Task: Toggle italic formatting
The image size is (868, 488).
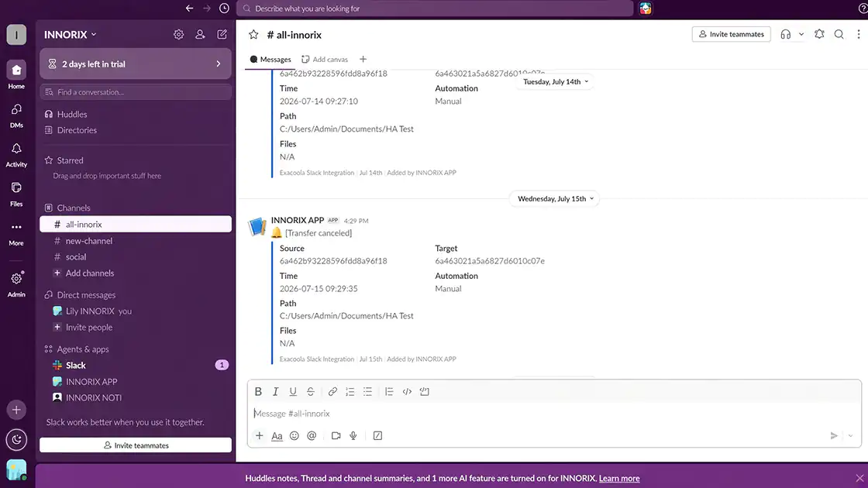Action: [275, 392]
